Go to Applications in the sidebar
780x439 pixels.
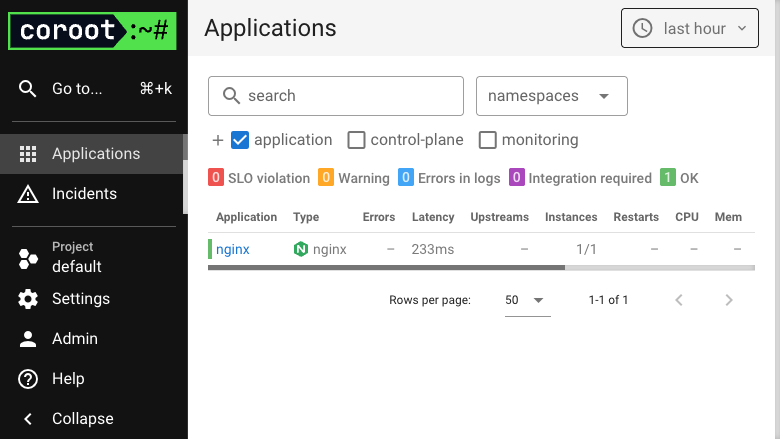94,154
